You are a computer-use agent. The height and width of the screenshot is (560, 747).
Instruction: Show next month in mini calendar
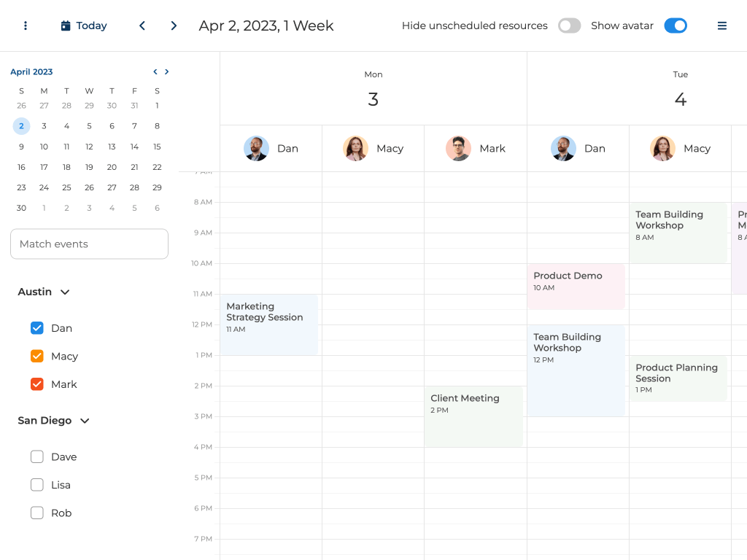[x=167, y=71]
